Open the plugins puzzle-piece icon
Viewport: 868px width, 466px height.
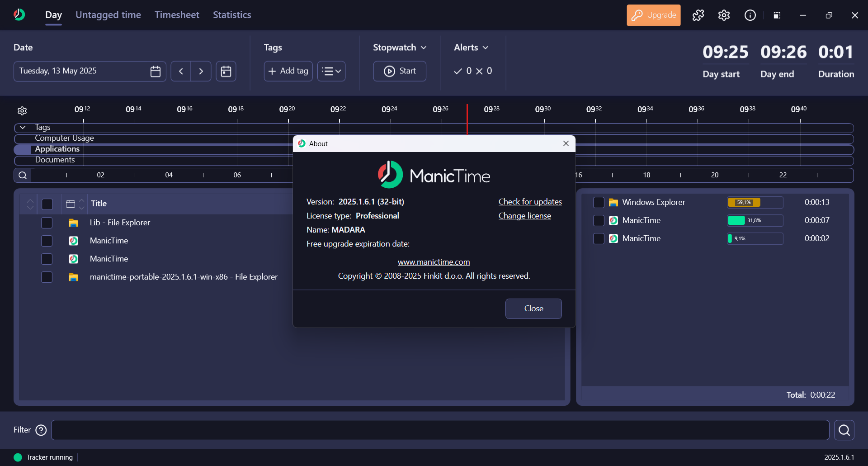(698, 15)
